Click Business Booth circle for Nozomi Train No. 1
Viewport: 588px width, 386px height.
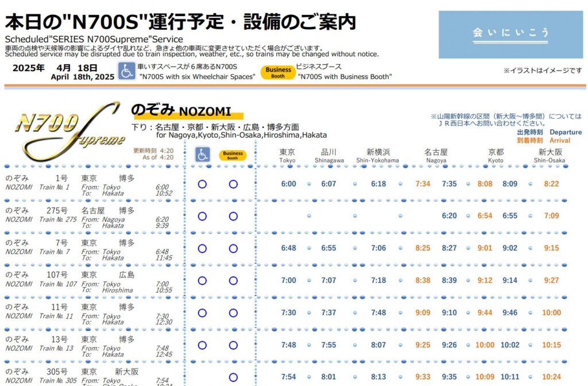click(x=233, y=184)
